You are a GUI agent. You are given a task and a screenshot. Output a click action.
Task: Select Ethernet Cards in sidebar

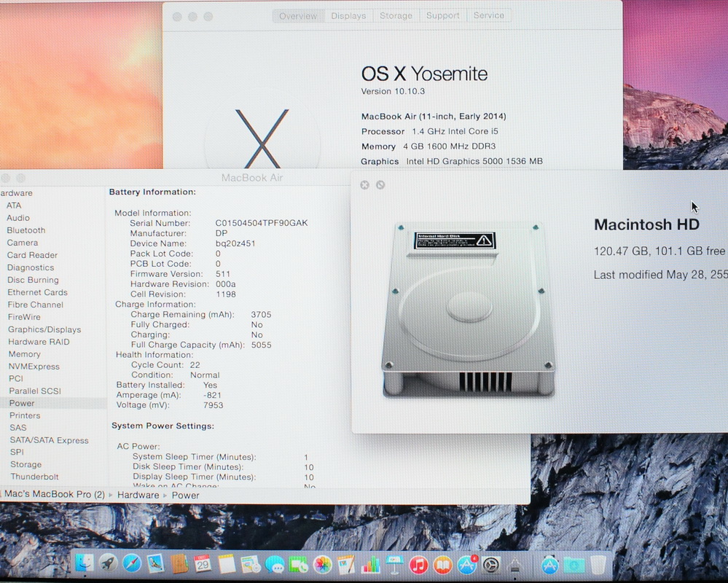[38, 292]
